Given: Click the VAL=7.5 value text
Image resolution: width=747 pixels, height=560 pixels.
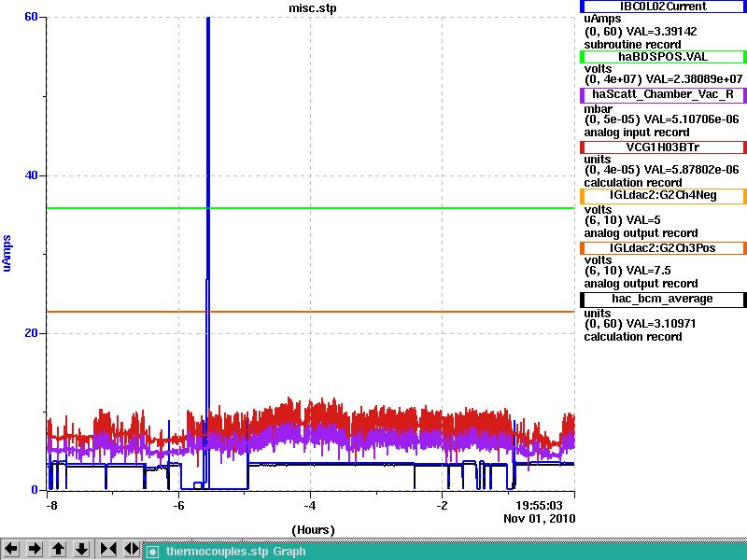Looking at the screenshot, I should [648, 271].
